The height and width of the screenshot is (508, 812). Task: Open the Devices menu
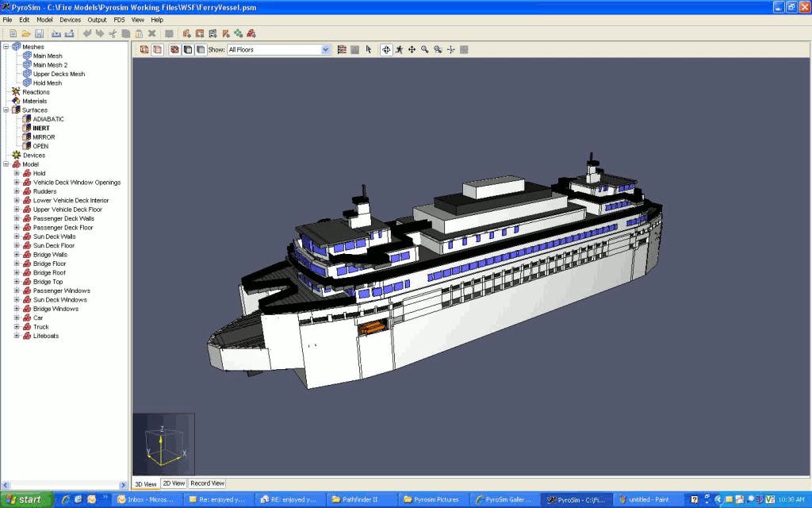[x=70, y=19]
